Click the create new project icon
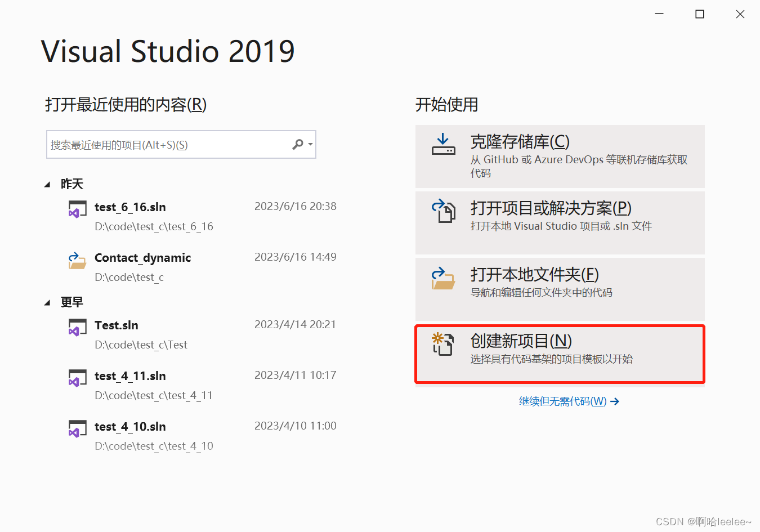The height and width of the screenshot is (532, 760). coord(443,344)
